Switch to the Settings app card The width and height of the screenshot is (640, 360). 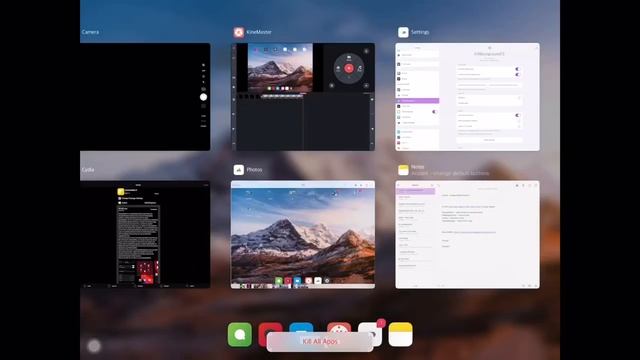pos(467,97)
